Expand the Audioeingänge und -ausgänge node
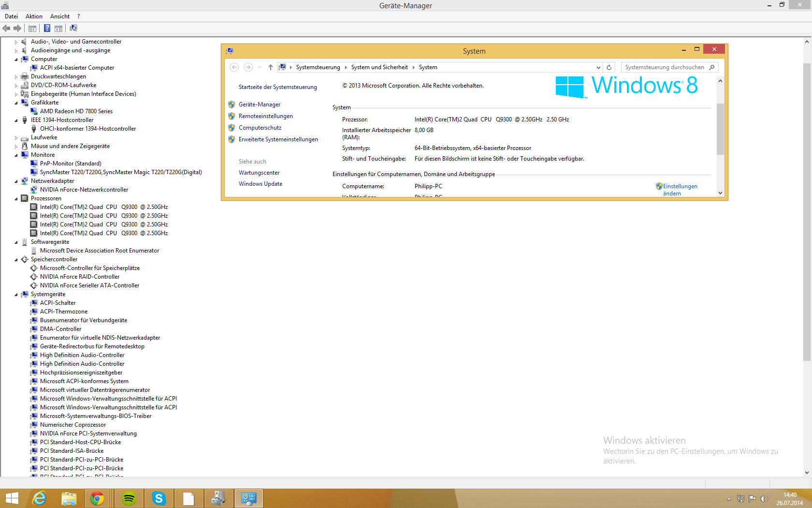 click(x=16, y=51)
